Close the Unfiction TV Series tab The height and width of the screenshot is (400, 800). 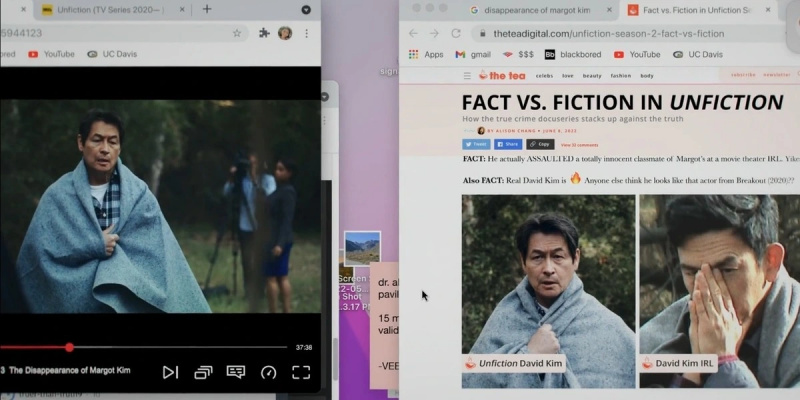tap(182, 10)
